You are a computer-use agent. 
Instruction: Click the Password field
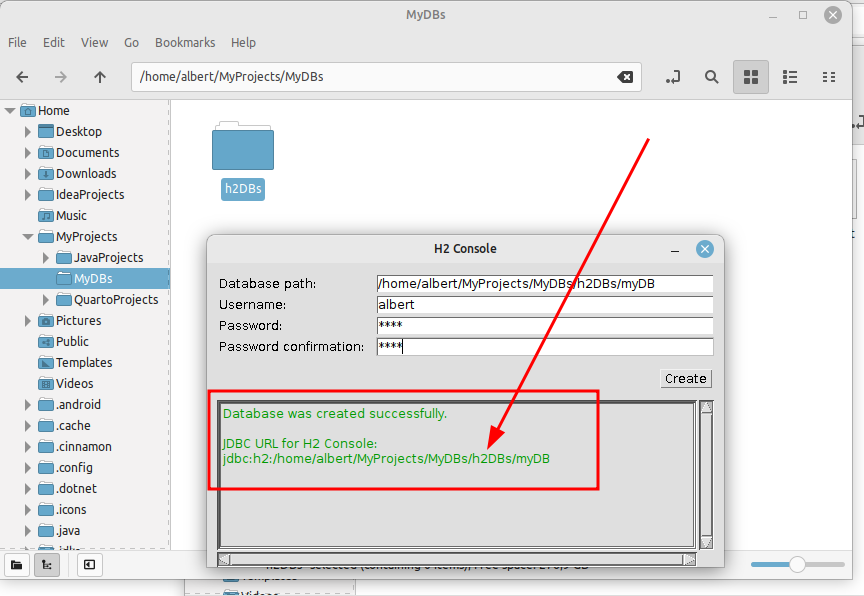(545, 326)
